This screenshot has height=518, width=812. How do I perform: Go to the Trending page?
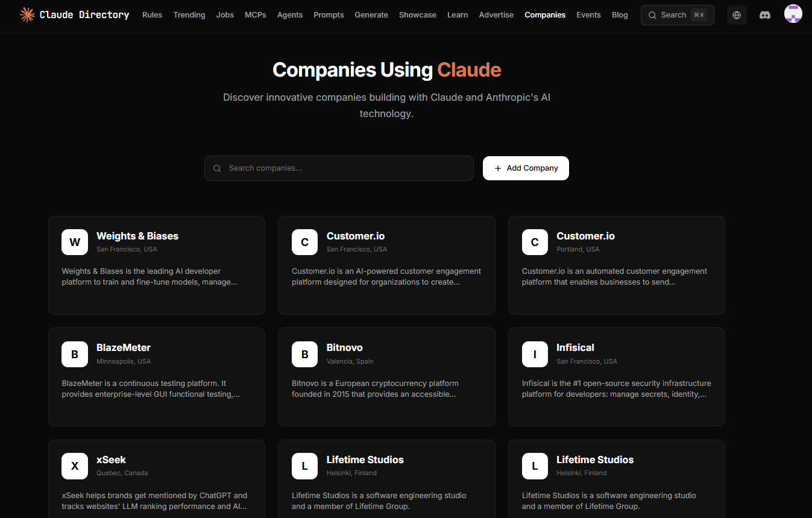[x=189, y=15]
